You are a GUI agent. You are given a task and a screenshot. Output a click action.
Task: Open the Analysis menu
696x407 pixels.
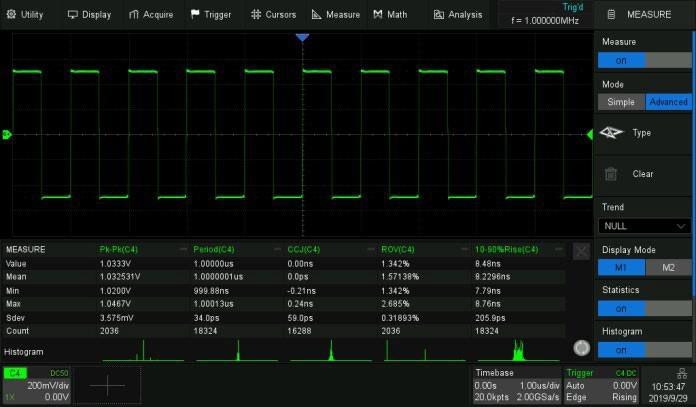coord(458,15)
